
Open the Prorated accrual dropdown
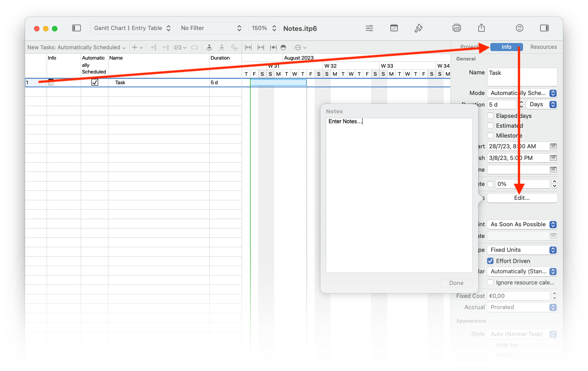click(522, 307)
